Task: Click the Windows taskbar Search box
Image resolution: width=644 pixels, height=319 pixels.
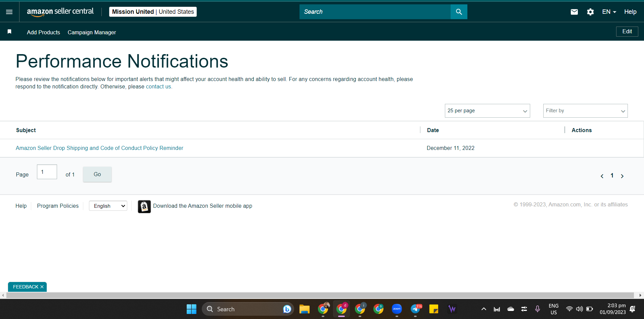Action: (248, 309)
